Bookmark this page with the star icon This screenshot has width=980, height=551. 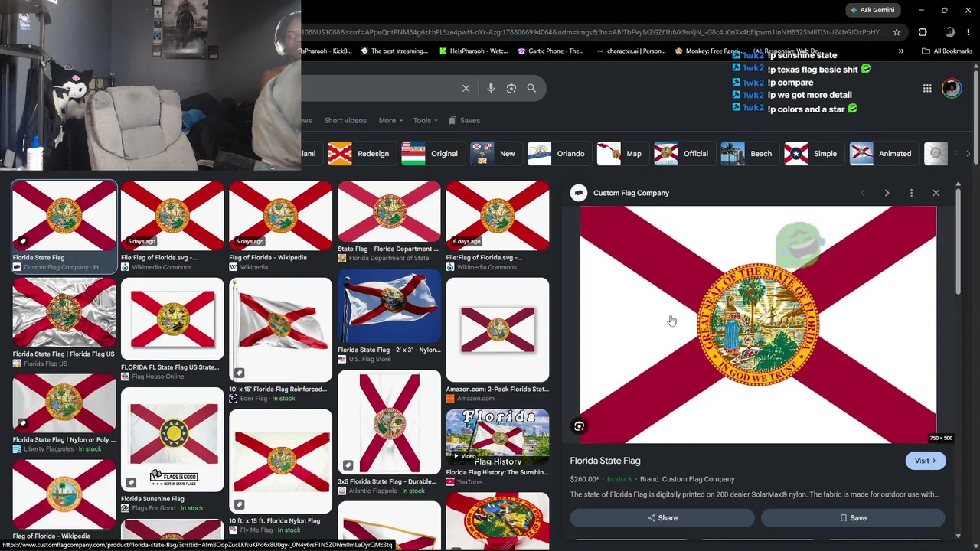897,32
